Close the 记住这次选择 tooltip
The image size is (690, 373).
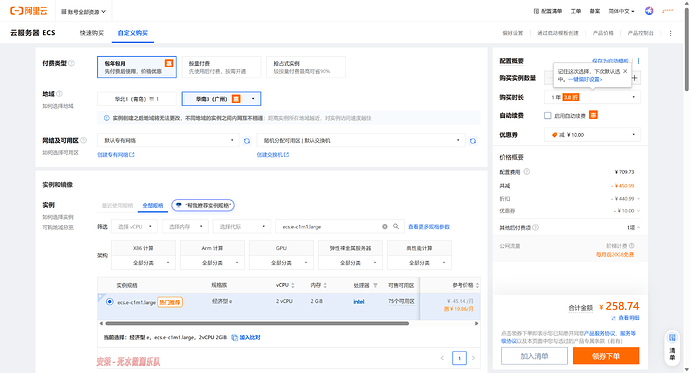point(625,71)
